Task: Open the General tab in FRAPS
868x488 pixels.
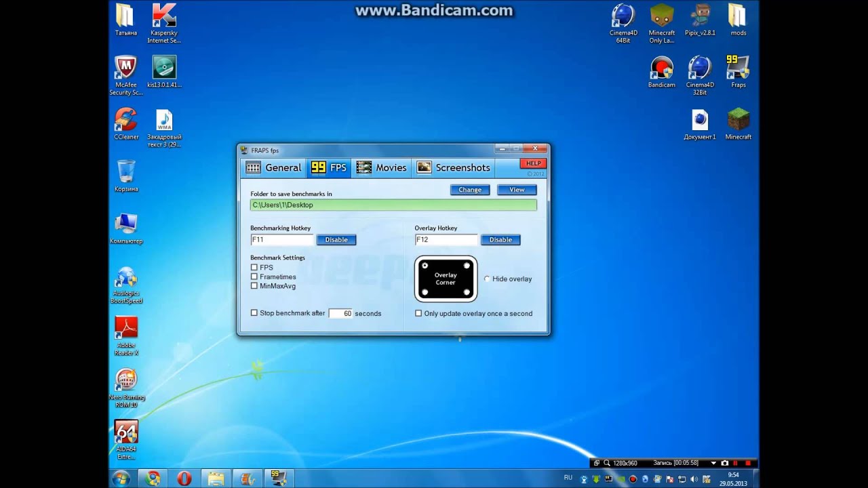Action: 273,167
